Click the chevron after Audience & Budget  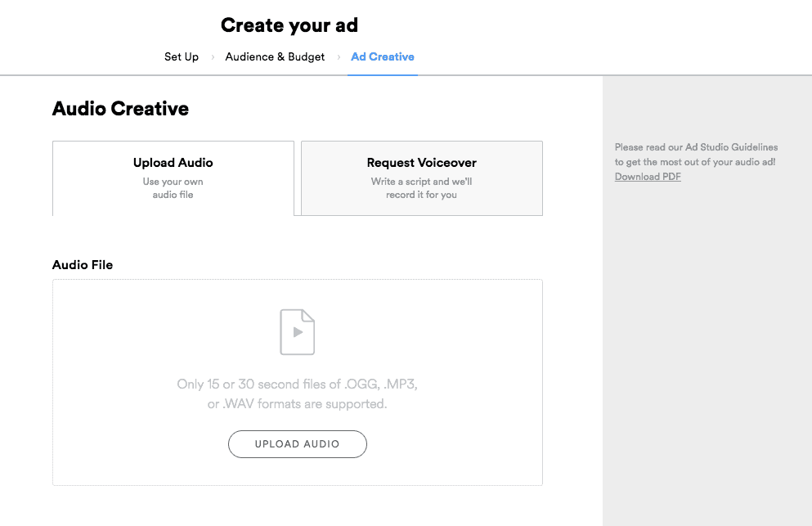pyautogui.click(x=339, y=56)
